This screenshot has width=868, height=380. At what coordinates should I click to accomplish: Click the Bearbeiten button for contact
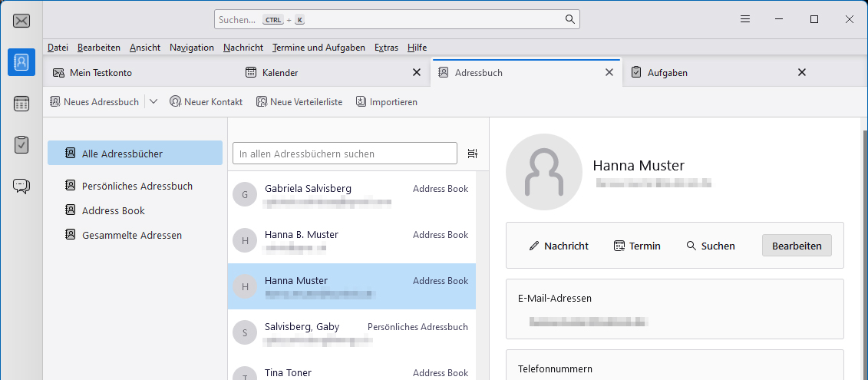(x=796, y=246)
